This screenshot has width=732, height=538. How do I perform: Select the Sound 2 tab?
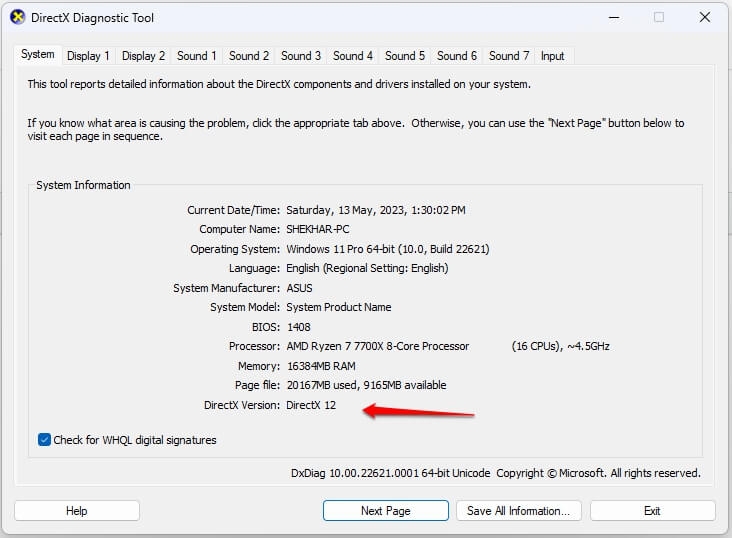[x=249, y=56]
